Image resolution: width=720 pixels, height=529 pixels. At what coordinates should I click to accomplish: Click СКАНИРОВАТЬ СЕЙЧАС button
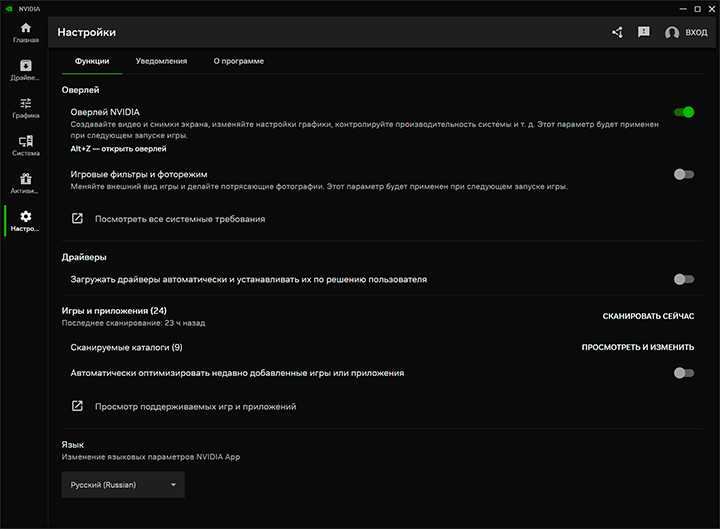pos(648,316)
